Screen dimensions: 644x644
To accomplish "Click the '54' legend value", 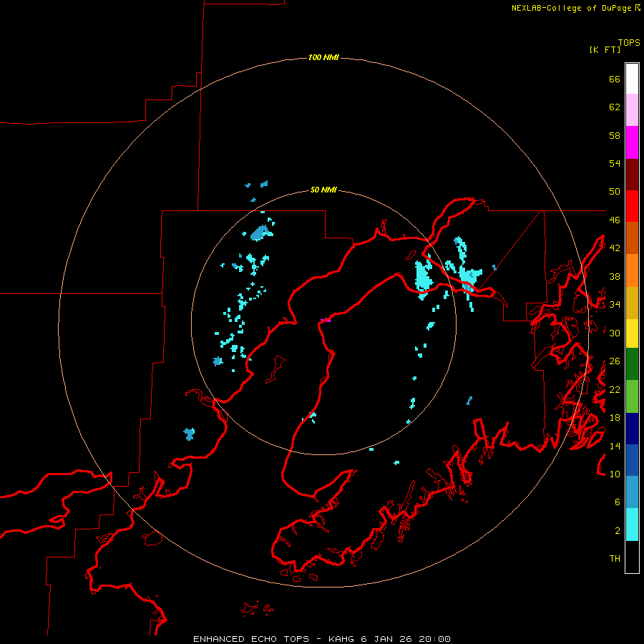I will click(x=615, y=163).
